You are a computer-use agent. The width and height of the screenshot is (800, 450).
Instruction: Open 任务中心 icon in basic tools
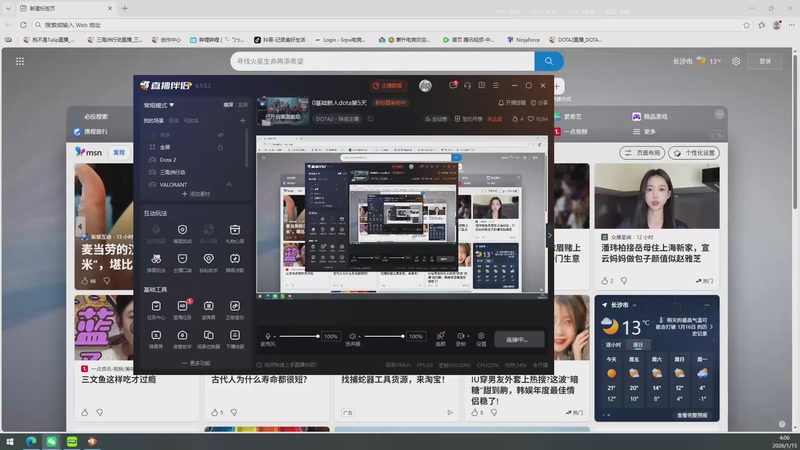[156, 306]
